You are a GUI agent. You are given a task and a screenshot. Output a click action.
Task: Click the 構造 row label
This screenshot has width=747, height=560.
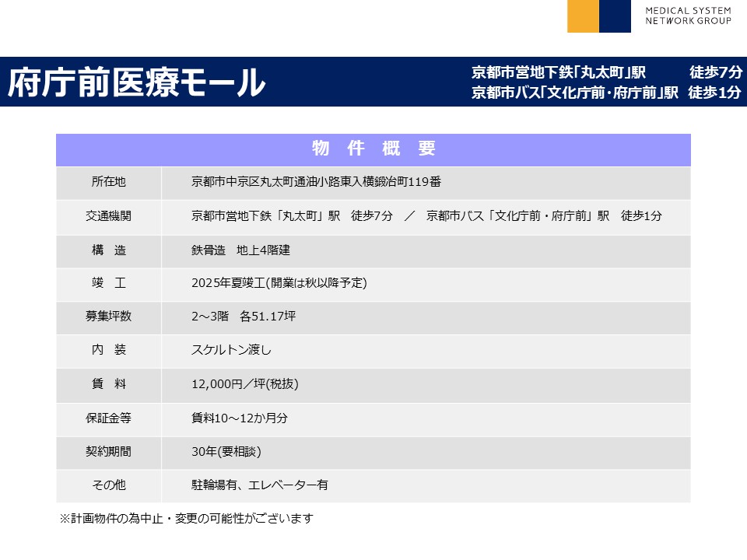pos(108,250)
